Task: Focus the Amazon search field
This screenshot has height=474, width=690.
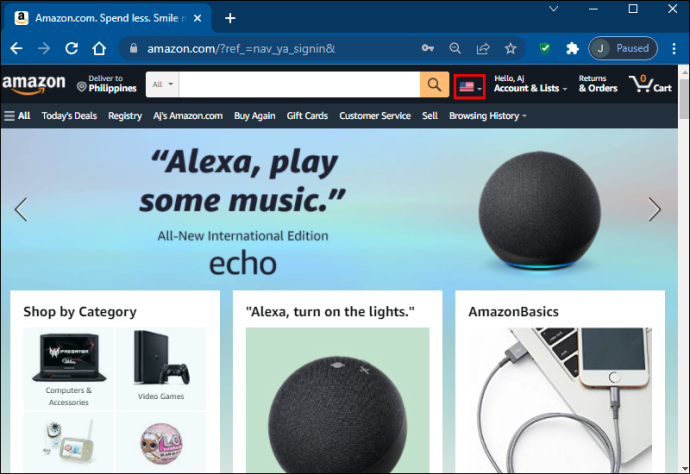Action: [299, 85]
